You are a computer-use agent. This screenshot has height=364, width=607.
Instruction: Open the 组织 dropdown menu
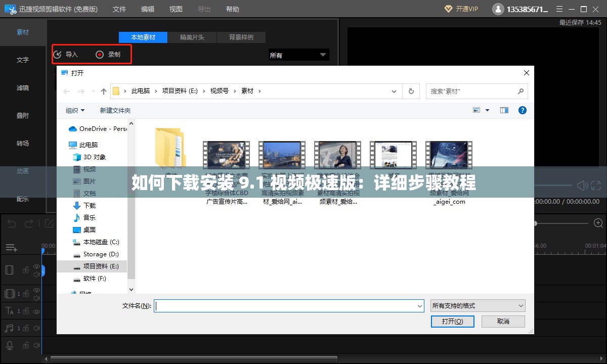[x=75, y=110]
